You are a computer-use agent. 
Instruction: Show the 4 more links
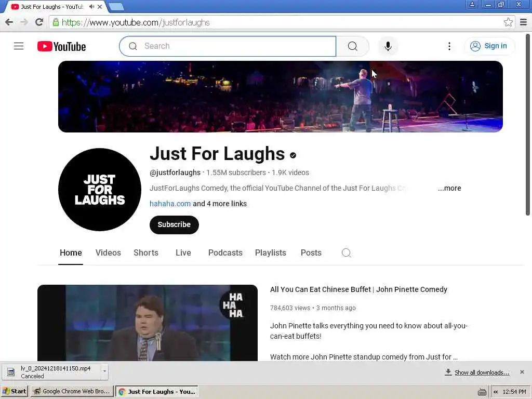pos(220,204)
